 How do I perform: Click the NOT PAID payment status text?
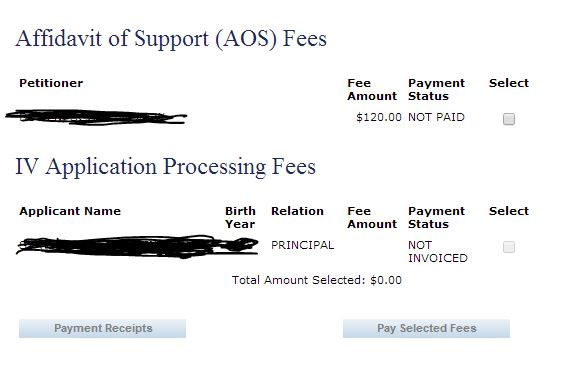coord(436,117)
